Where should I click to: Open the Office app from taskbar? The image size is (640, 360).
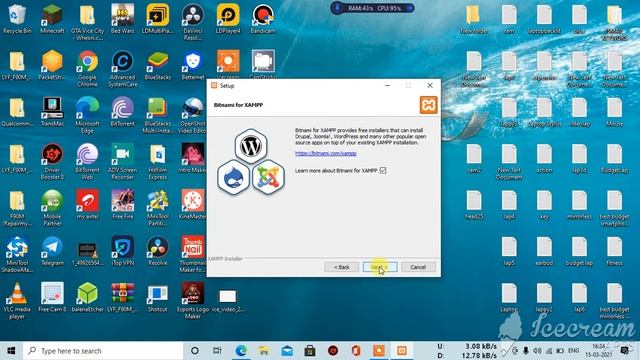pos(356,351)
